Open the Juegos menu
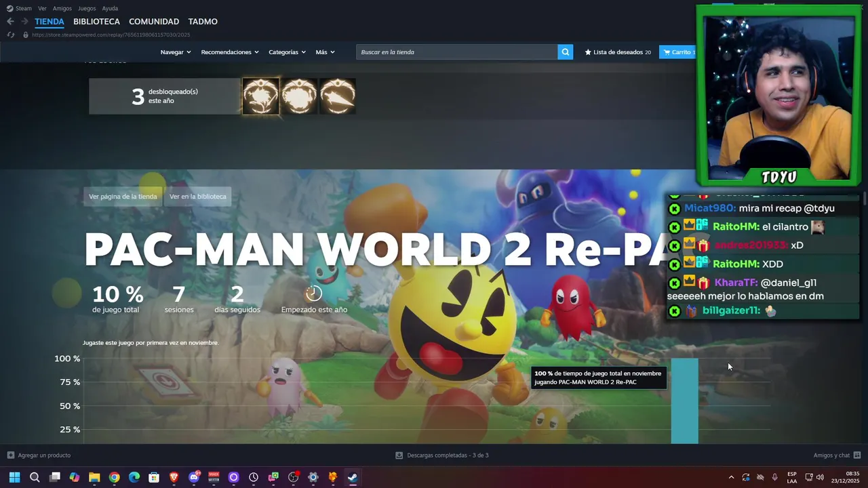This screenshot has height=488, width=868. point(87,8)
